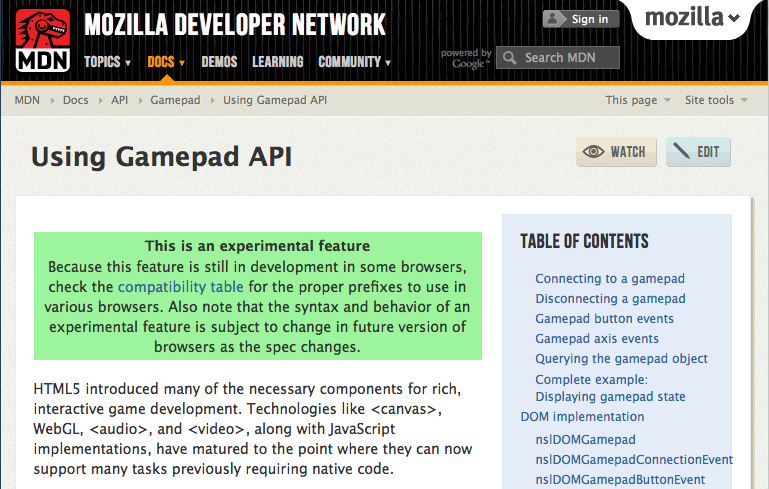
Task: Expand the Community dropdown menu
Action: (354, 62)
